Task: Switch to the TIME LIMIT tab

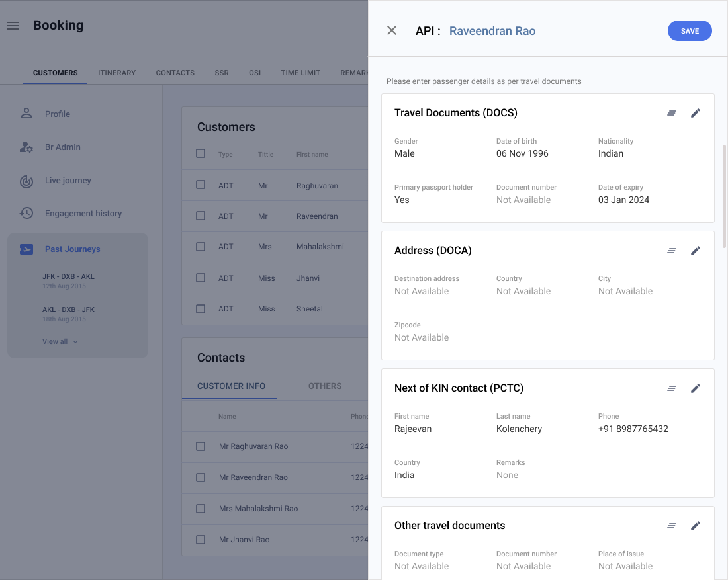Action: pyautogui.click(x=300, y=73)
